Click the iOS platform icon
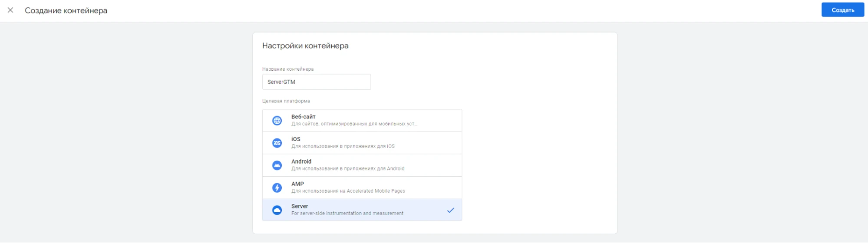Viewport: 868px width, 243px height. tap(277, 143)
